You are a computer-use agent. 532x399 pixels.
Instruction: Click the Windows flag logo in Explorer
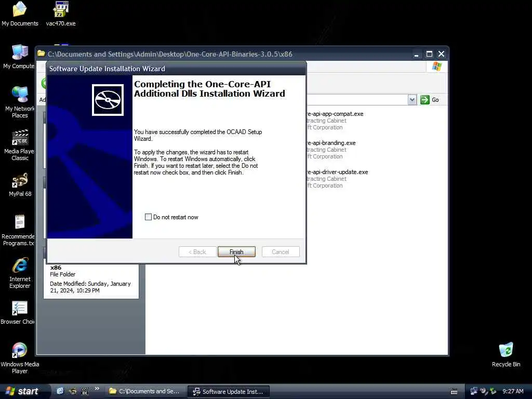[437, 66]
